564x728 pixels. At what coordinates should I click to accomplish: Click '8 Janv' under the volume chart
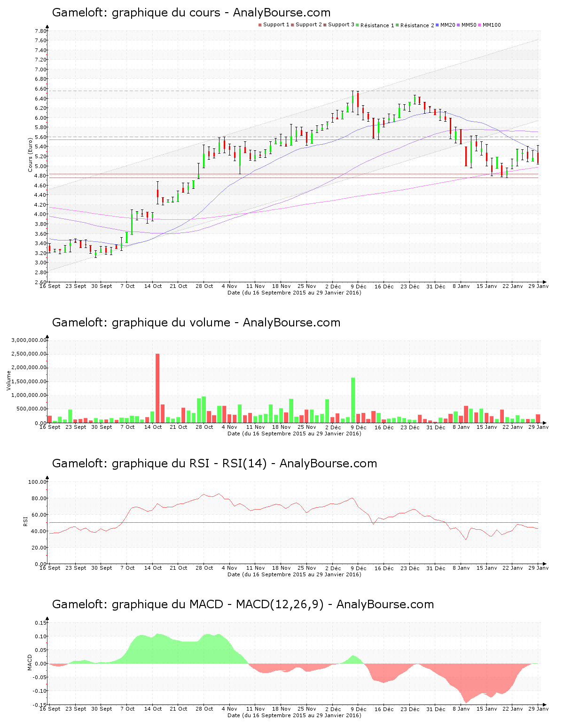coord(462,427)
